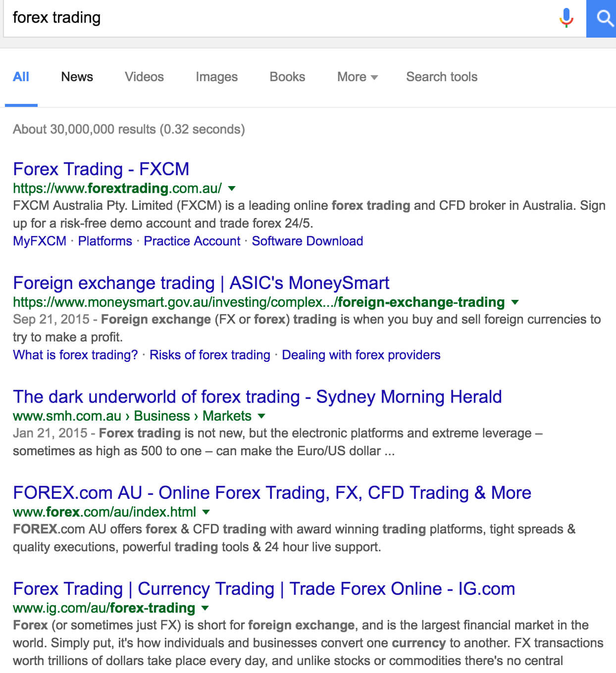Screen dimensions: 616x673
Task: Click the FOREX.com AU offers snippet text
Action: (x=294, y=538)
